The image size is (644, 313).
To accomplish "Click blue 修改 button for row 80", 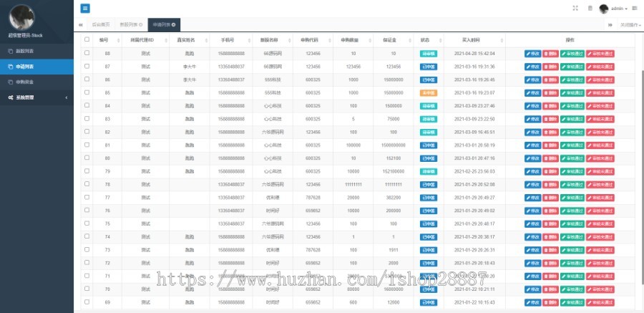I will 532,158.
